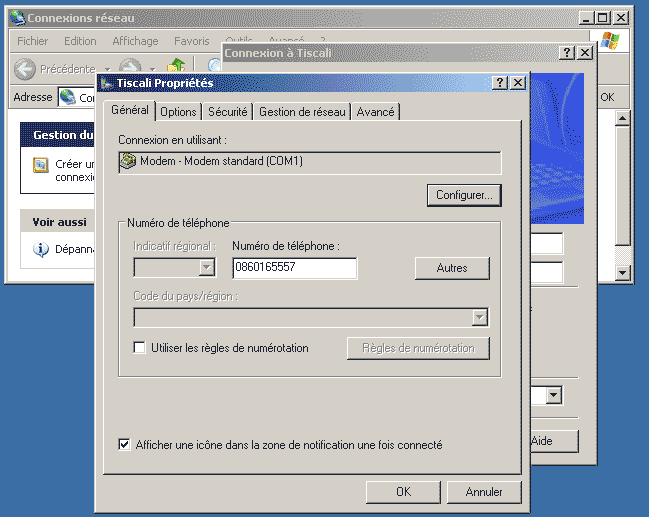This screenshot has height=517, width=649.
Task: Click the scrollbar up arrow in Connexions réseau
Action: coord(623,119)
